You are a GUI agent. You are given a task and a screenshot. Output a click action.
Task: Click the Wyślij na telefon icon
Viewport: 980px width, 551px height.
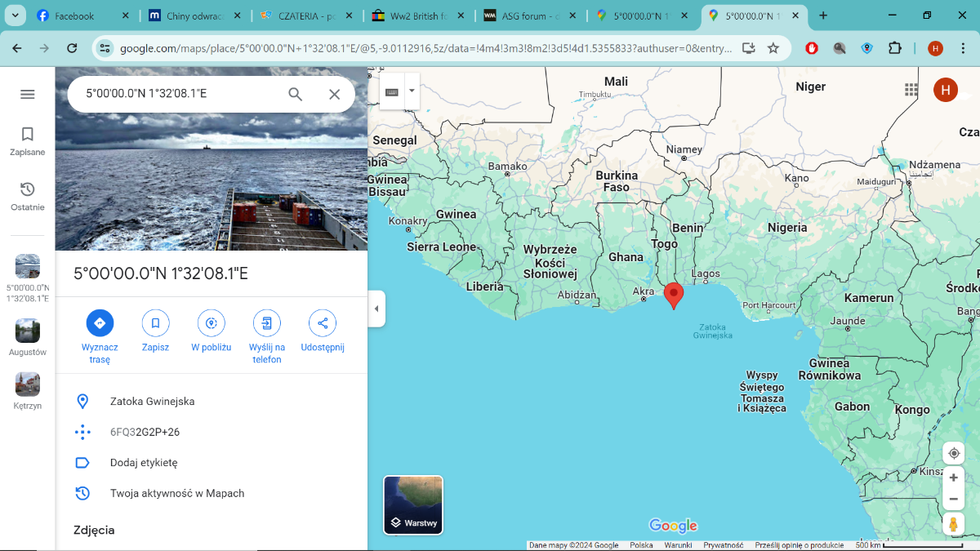tap(266, 323)
